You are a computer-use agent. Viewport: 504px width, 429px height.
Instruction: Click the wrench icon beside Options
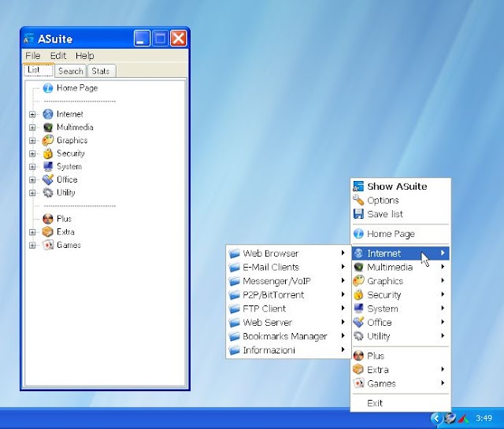point(358,200)
